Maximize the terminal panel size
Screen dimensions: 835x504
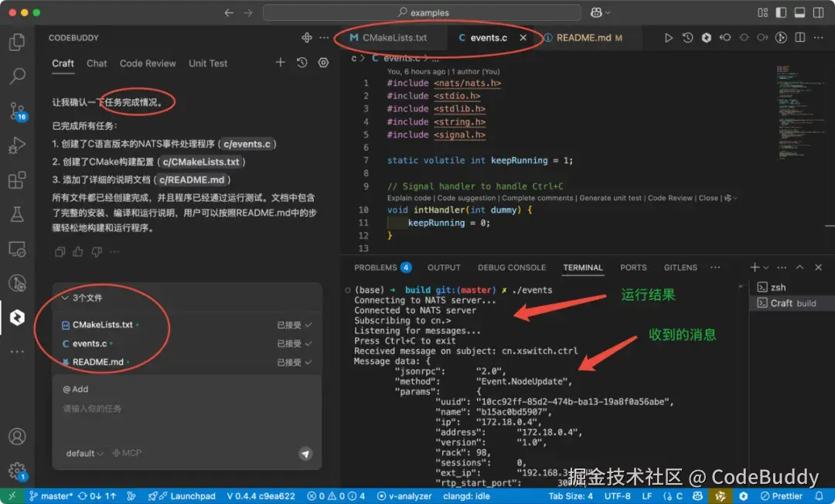[800, 267]
